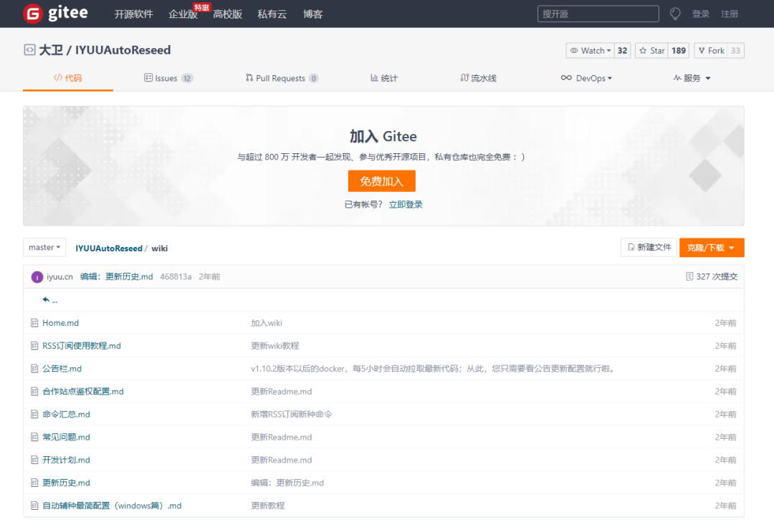Click the file icon beside 合作站点鉴权配置.md
The width and height of the screenshot is (774, 532).
(34, 392)
